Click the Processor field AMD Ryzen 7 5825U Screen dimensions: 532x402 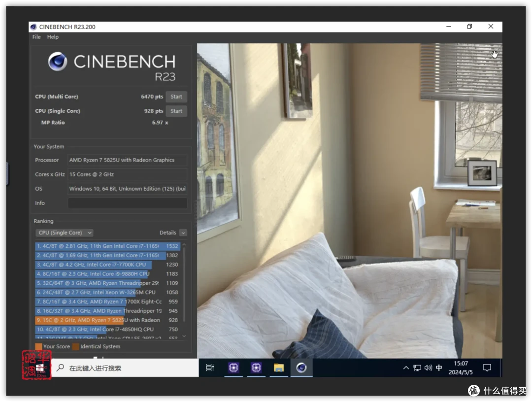[x=128, y=160]
